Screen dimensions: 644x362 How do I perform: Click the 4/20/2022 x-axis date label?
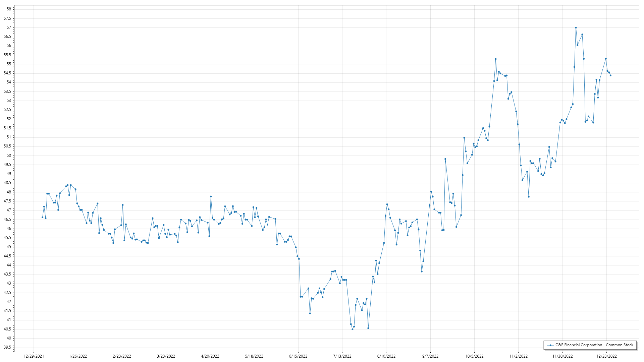(x=210, y=356)
